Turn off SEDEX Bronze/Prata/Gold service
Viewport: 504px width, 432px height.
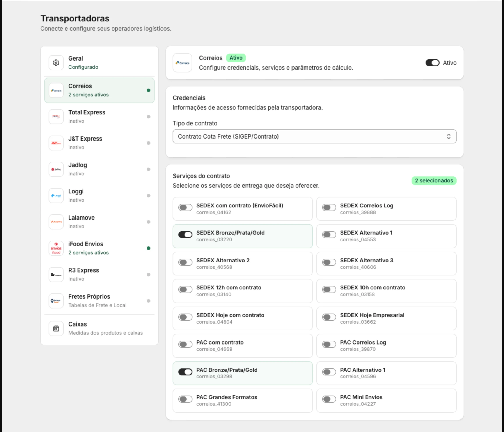[x=185, y=235]
